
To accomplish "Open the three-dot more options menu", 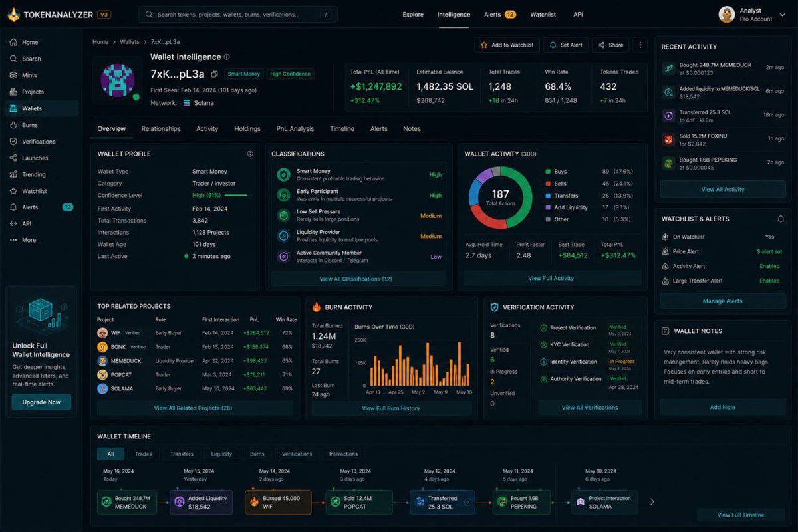I will 640,45.
